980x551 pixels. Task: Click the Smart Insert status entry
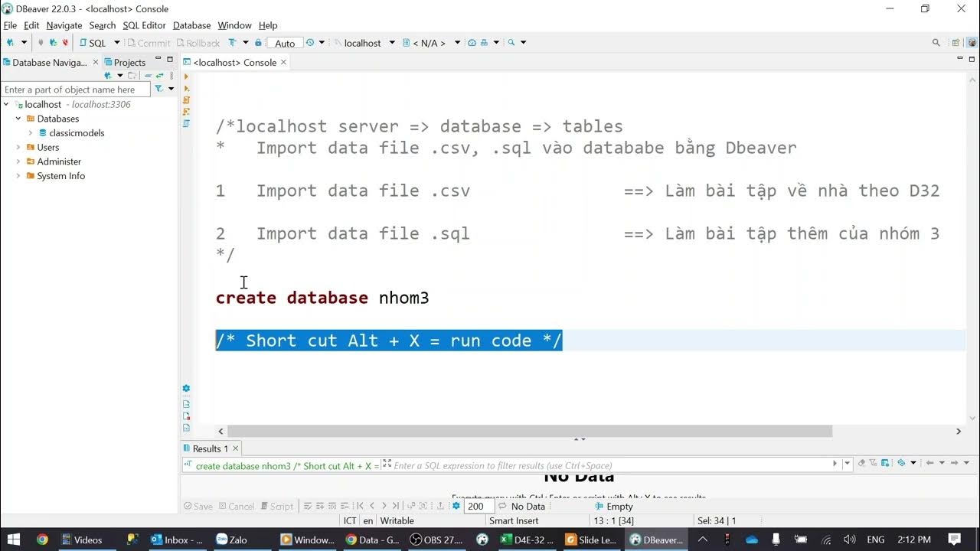(514, 520)
